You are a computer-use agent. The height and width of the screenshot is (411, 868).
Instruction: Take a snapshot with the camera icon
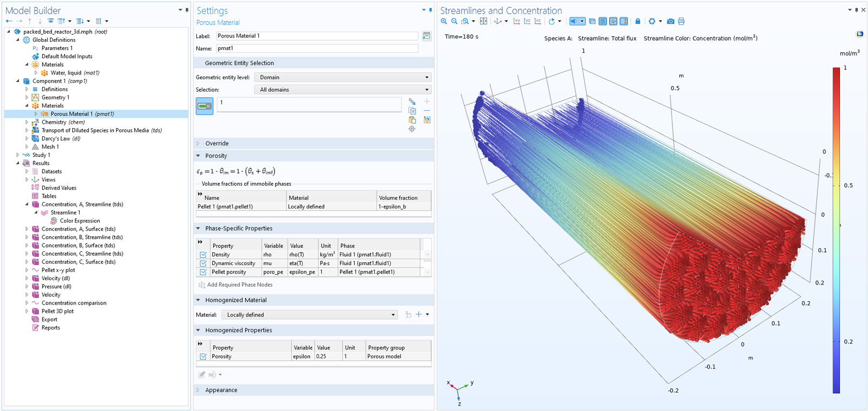[671, 21]
